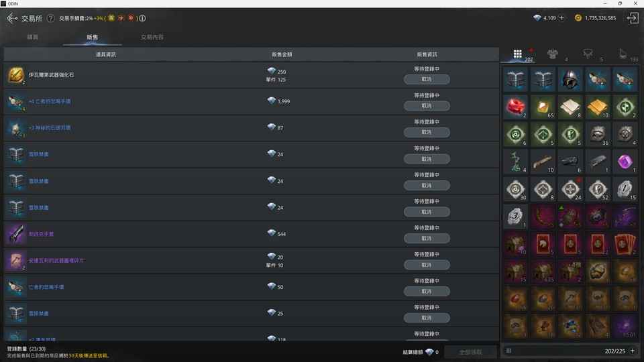
Task: Cancel the 伊瓦爾第武器強化石 listing
Action: pyautogui.click(x=427, y=79)
